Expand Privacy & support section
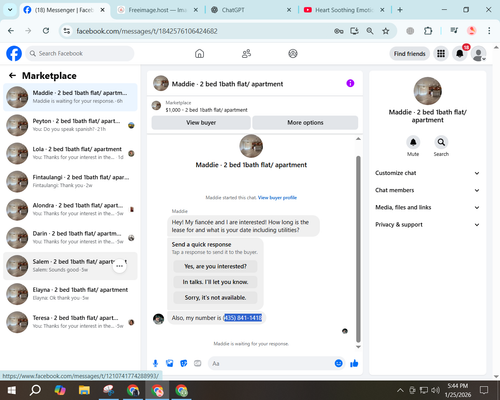The height and width of the screenshot is (400, 500). [x=428, y=225]
